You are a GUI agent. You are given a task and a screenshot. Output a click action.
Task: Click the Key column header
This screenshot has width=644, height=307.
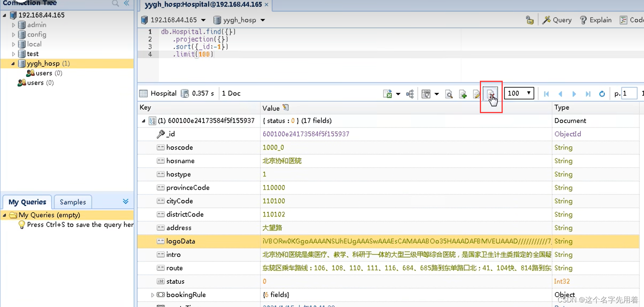click(199, 107)
